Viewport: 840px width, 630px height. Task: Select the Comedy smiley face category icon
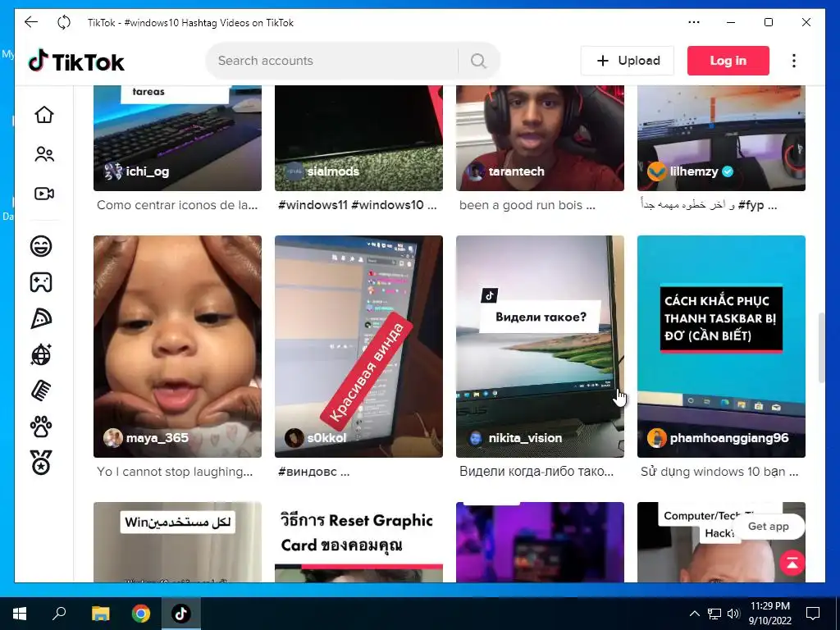tap(41, 246)
